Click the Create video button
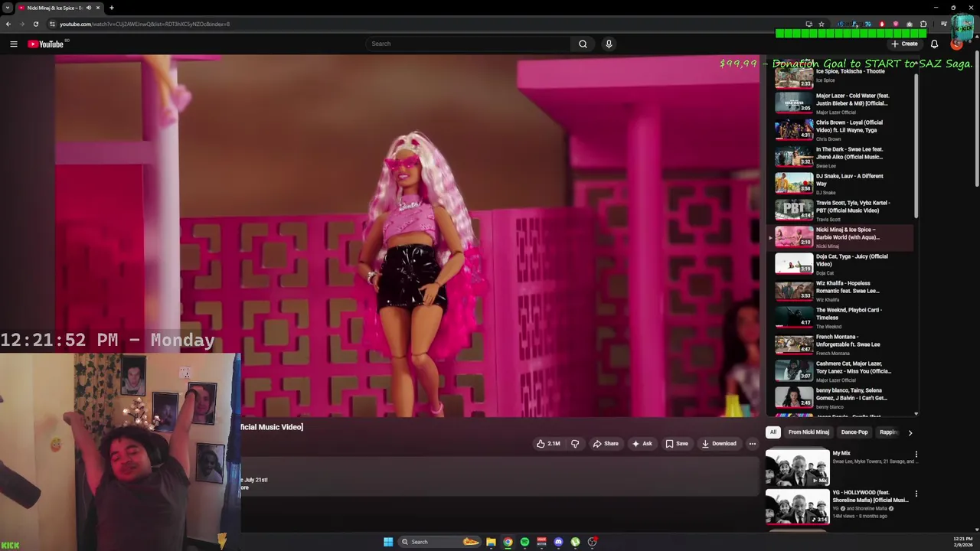 (x=905, y=44)
